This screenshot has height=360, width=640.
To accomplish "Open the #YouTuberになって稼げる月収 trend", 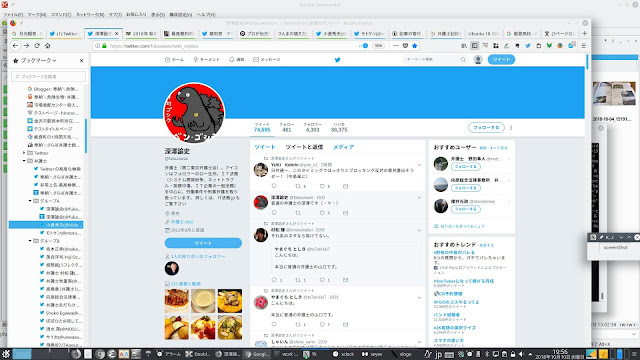I will pyautogui.click(x=464, y=281).
